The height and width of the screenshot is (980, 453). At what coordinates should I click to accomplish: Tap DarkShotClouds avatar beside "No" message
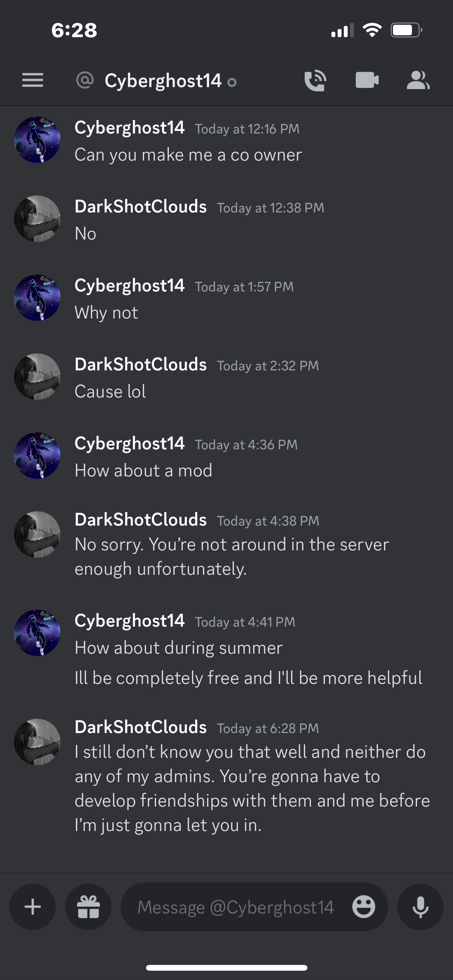[x=37, y=219]
